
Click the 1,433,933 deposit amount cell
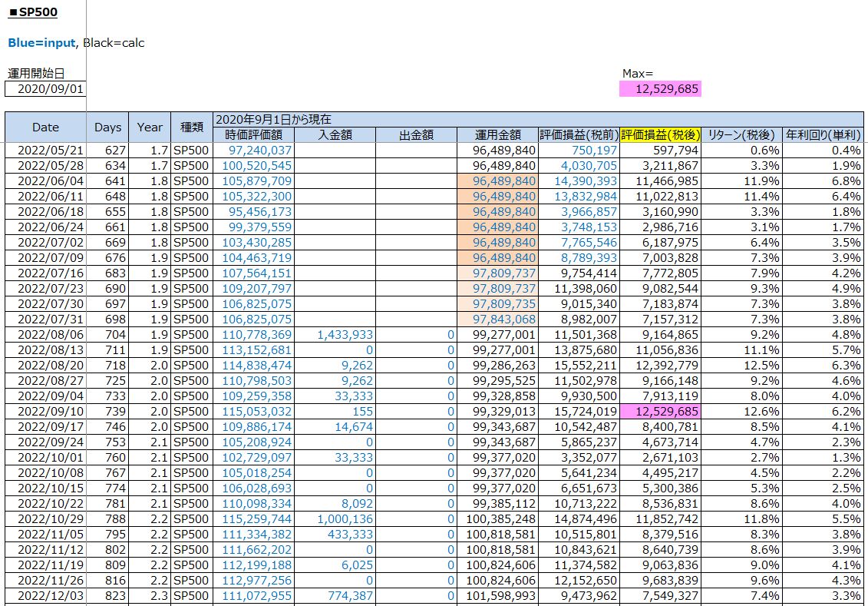[x=335, y=334]
